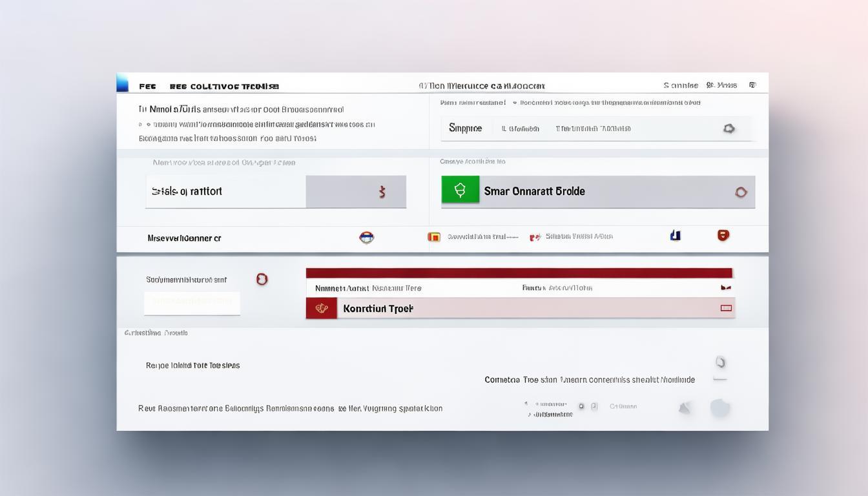Click the white button below Sodymenmishuroé
This screenshot has height=496, width=868.
[x=192, y=302]
